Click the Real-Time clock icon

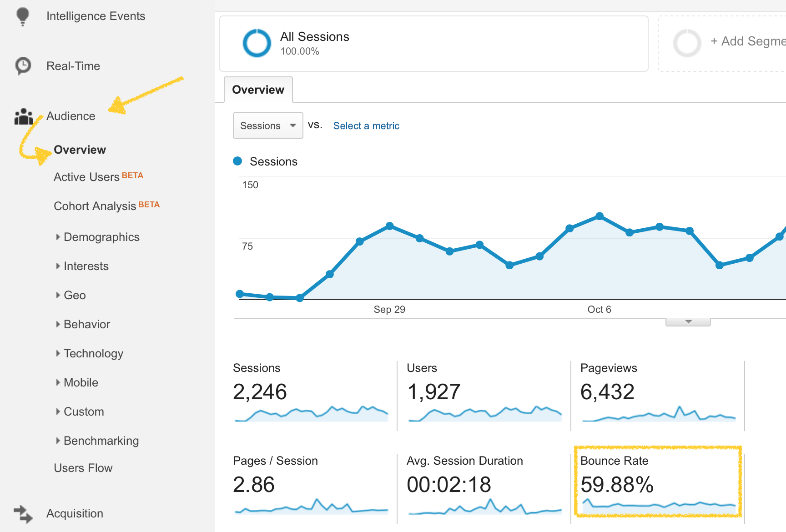coord(23,66)
